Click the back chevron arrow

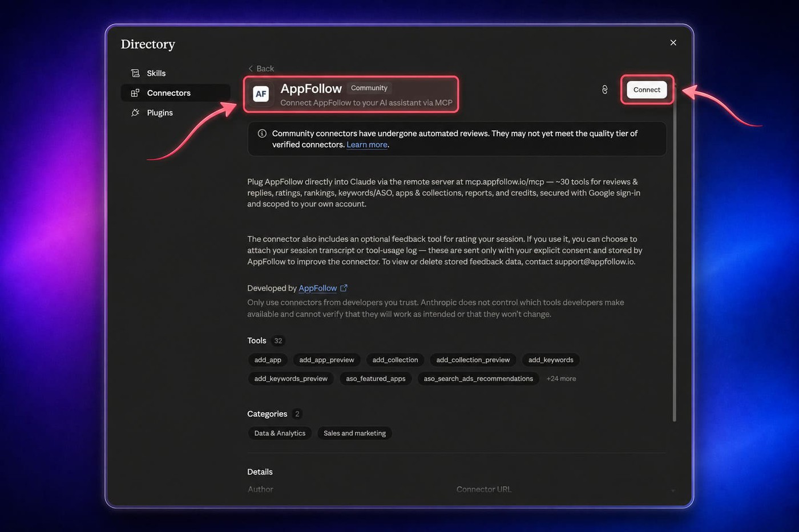coord(251,68)
